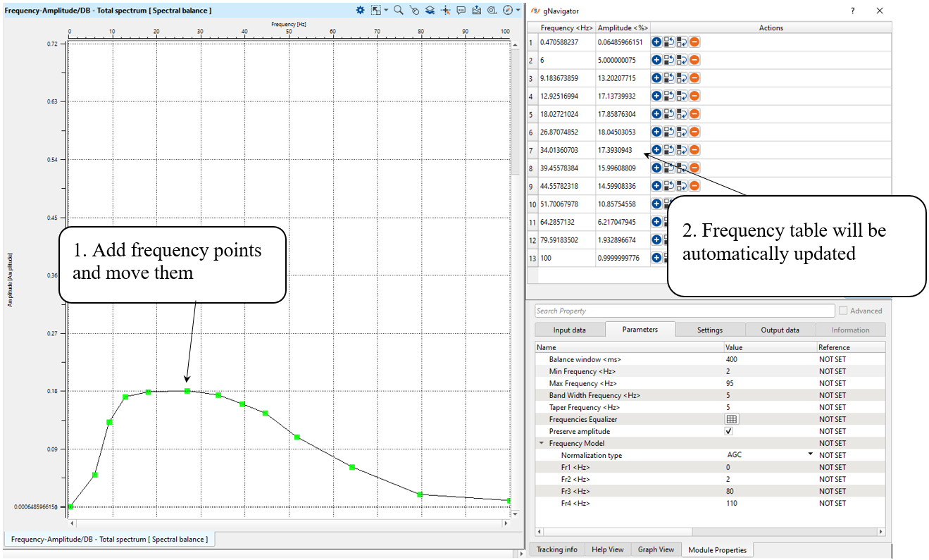The image size is (929, 560).
Task: Click the green point at curve peak
Action: [x=187, y=391]
